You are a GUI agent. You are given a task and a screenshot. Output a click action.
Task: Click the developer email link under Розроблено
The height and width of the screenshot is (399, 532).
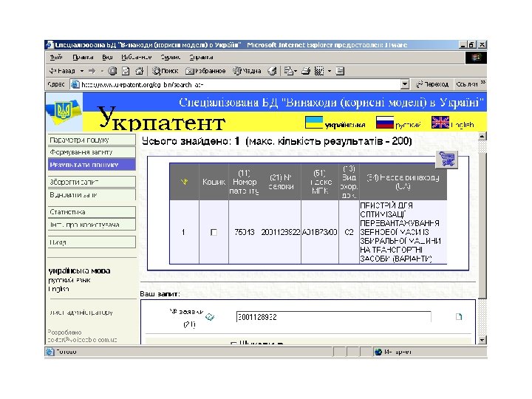click(82, 340)
